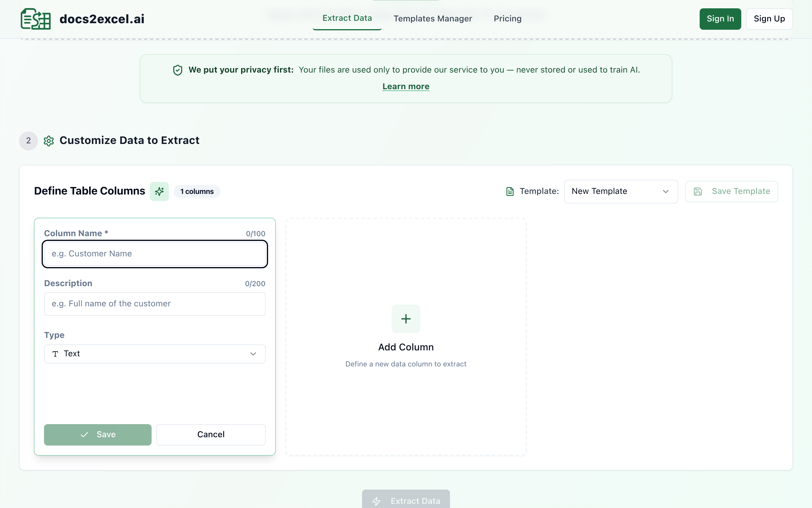Screen dimensions: 812x508
Task: Click the privacy shield icon
Action: 177,70
